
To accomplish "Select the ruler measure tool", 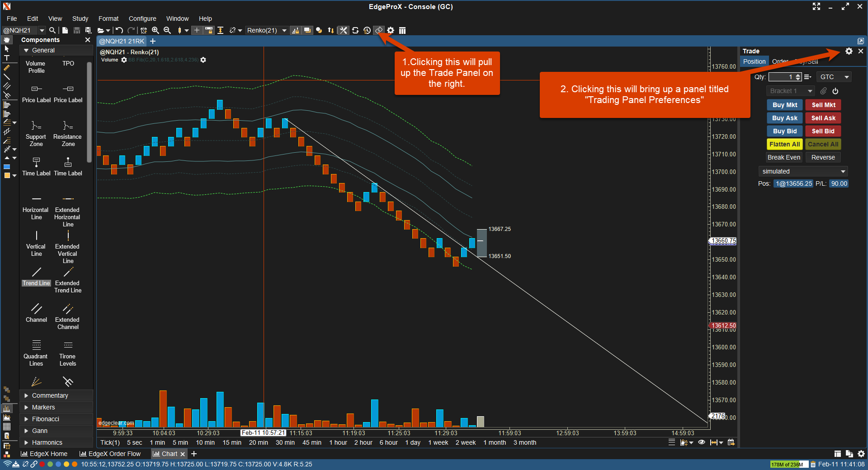I will click(7, 68).
